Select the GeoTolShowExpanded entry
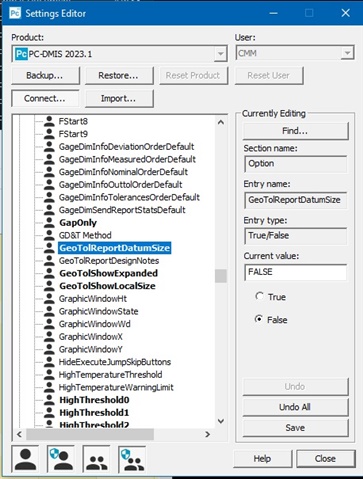 (x=108, y=273)
